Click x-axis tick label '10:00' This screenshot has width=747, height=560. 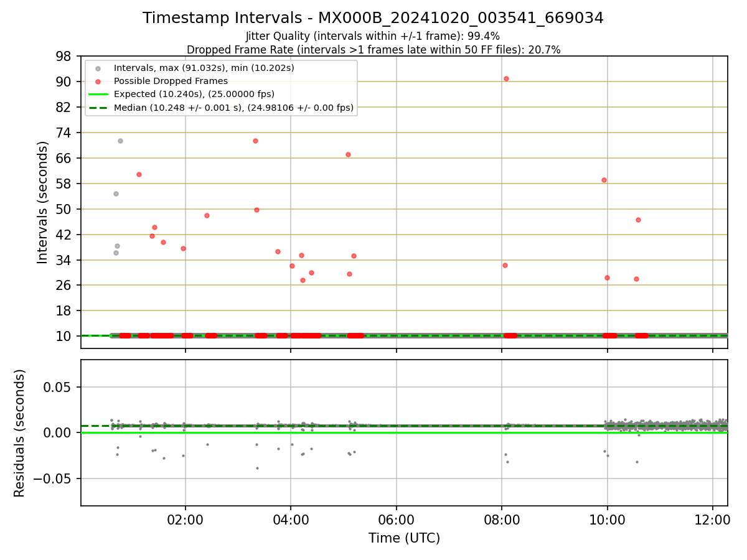[607, 520]
